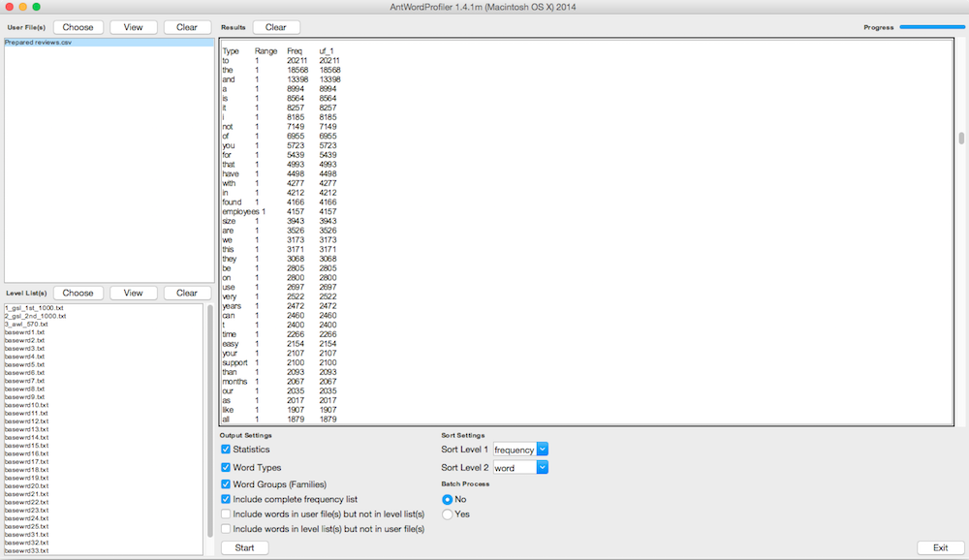Screen dimensions: 969x560
Task: Click the results panel vertical scrollbar
Action: [x=961, y=138]
